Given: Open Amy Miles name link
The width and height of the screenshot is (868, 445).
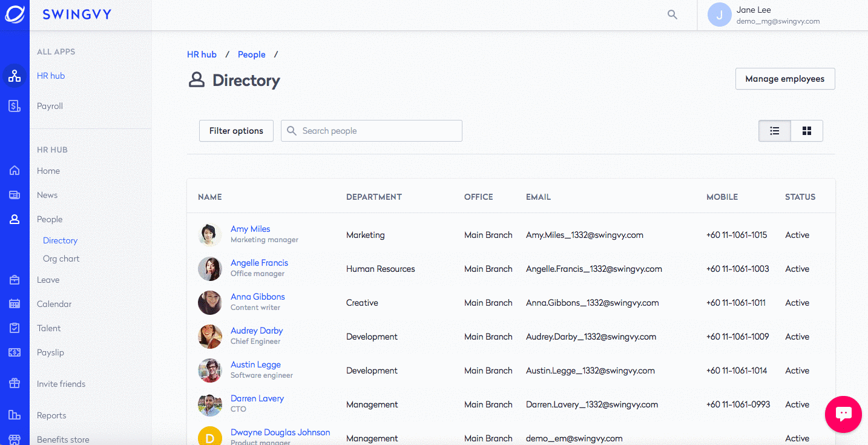Looking at the screenshot, I should [x=251, y=229].
